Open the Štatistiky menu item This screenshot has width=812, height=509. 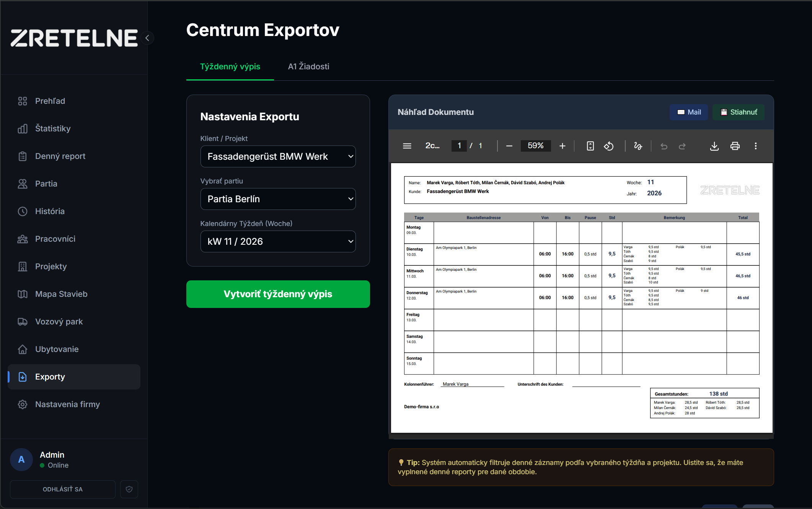tap(74, 129)
